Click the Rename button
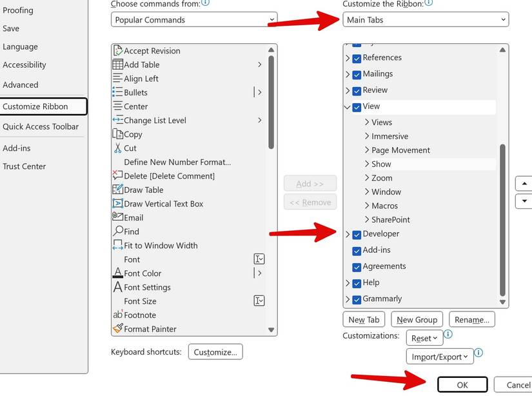 point(471,320)
